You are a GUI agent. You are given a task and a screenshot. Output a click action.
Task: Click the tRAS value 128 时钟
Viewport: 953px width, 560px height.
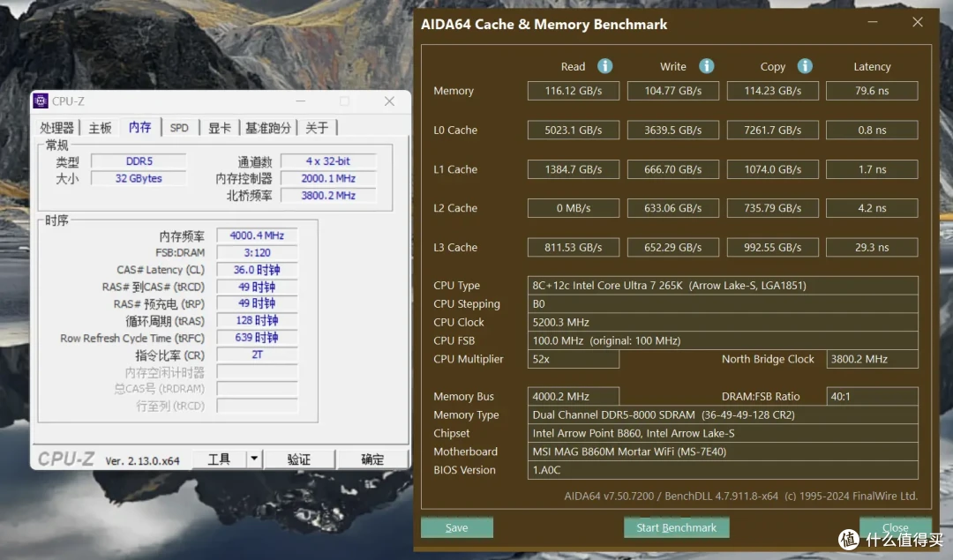[257, 321]
